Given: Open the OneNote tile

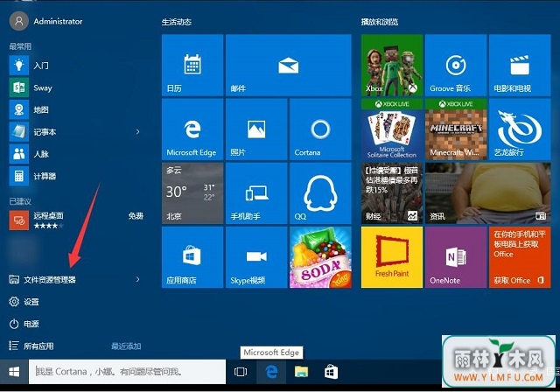Looking at the screenshot, I should click(x=456, y=257).
